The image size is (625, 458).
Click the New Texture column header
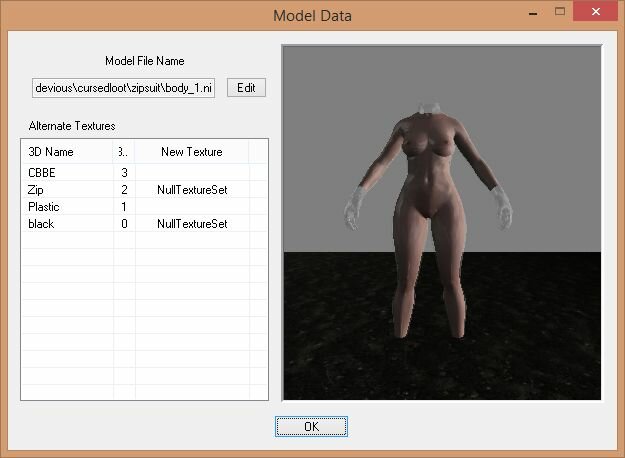pyautogui.click(x=192, y=151)
